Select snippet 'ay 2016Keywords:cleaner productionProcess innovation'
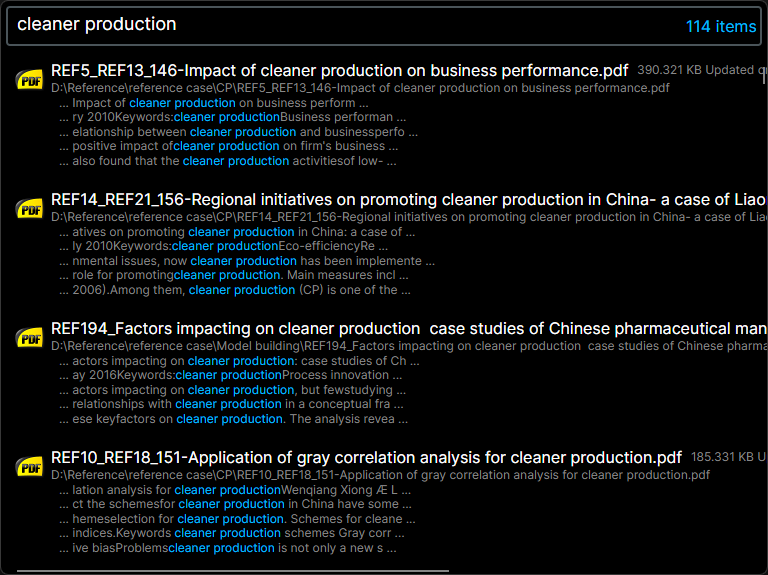 (x=230, y=375)
